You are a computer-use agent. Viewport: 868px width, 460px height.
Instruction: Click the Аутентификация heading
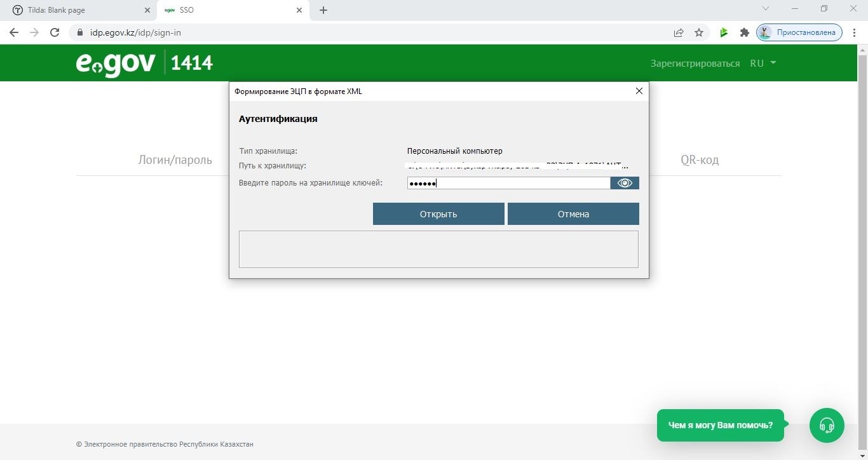(278, 119)
